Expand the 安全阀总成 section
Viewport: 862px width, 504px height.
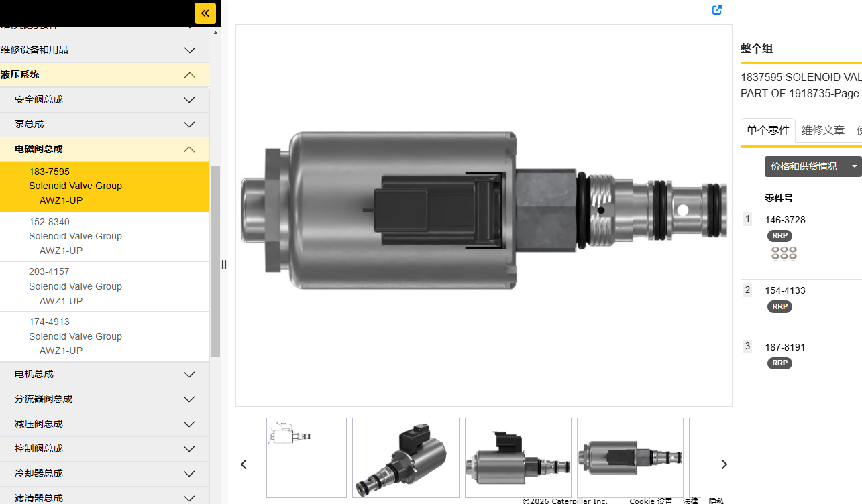(189, 100)
